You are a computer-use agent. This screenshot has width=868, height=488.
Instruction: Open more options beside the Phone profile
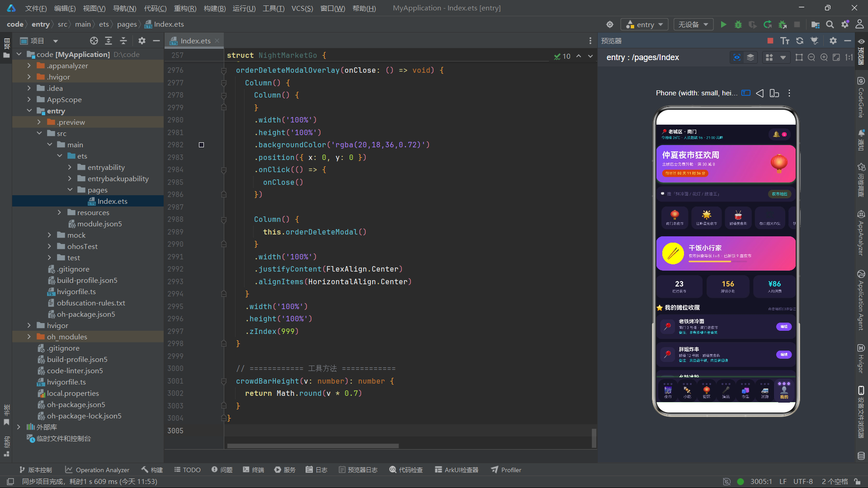789,93
